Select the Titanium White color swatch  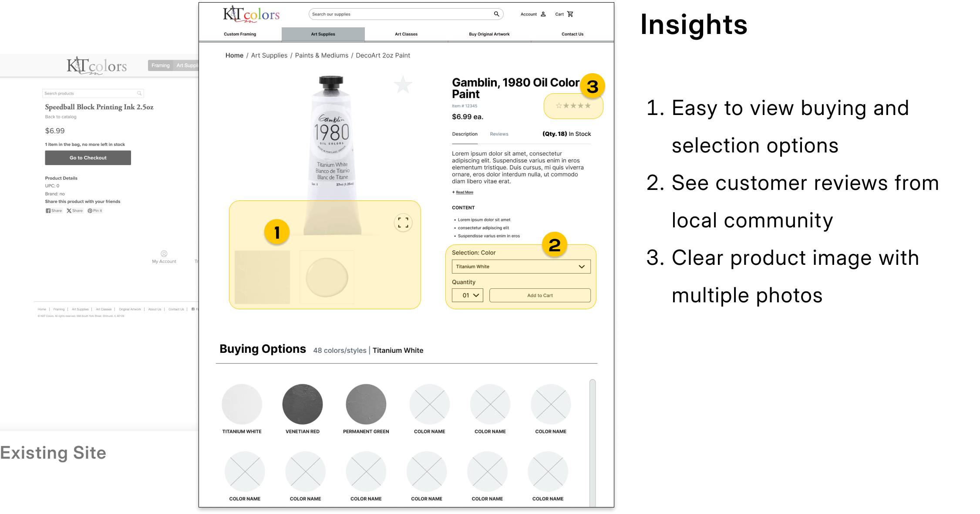tap(242, 404)
